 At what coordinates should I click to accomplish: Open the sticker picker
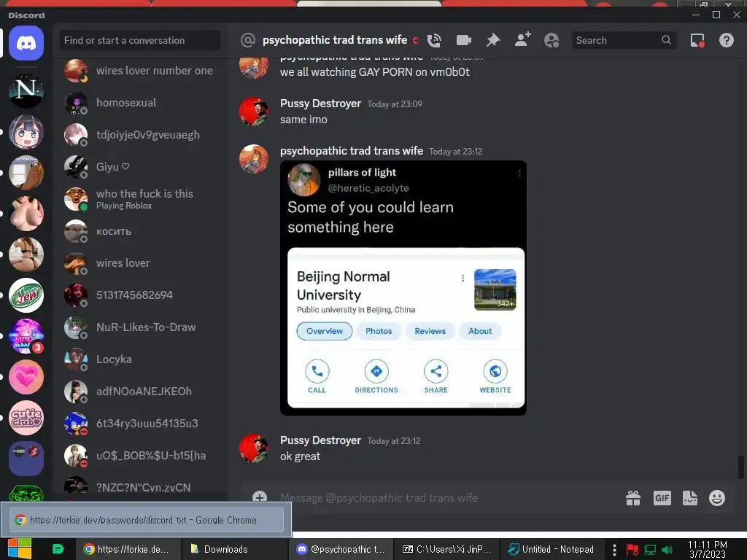pyautogui.click(x=690, y=498)
